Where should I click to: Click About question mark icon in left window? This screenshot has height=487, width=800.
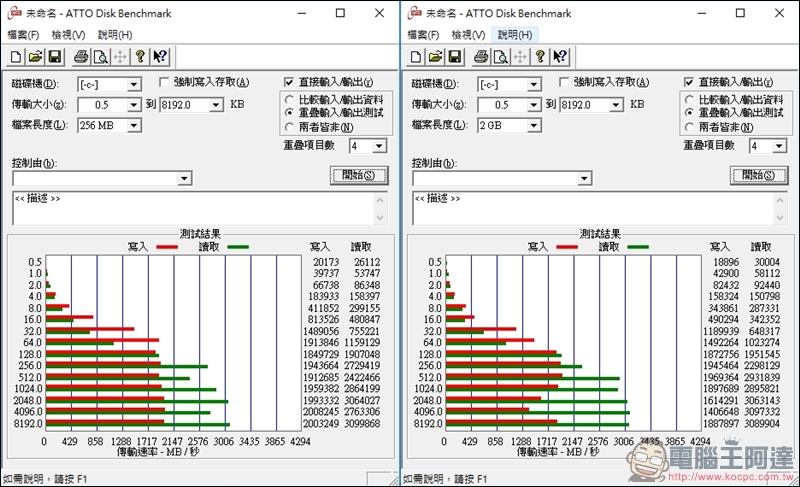click(x=140, y=57)
